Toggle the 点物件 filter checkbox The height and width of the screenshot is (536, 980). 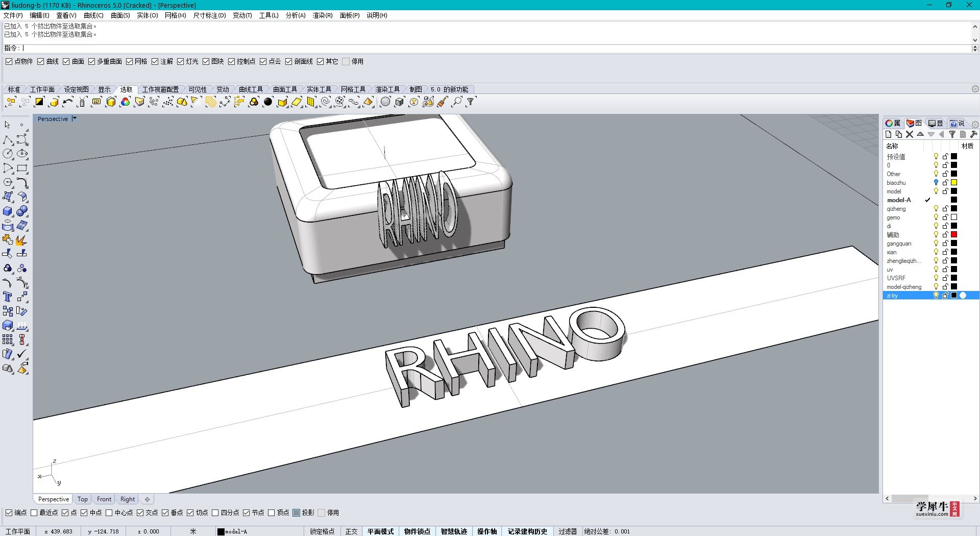(x=9, y=61)
